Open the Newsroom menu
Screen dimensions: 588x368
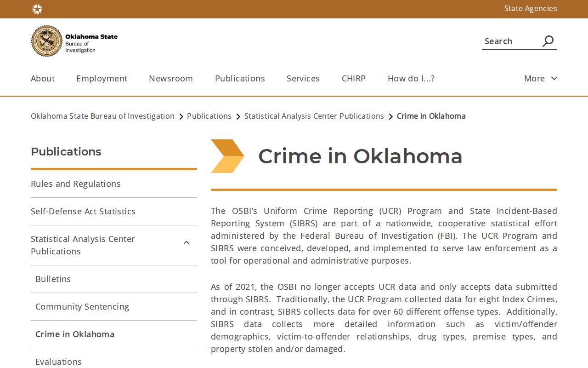[x=171, y=78]
